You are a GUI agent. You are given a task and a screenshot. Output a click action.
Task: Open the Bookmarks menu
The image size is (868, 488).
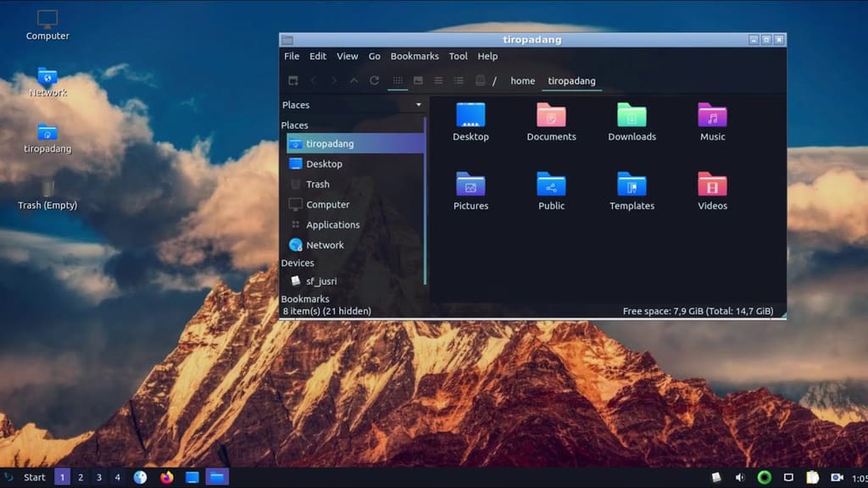(415, 57)
